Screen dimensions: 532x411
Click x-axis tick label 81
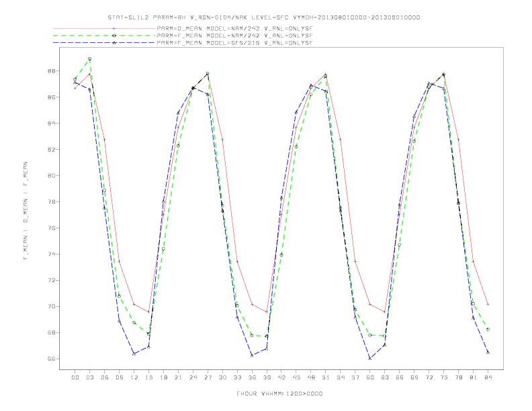pos(474,377)
